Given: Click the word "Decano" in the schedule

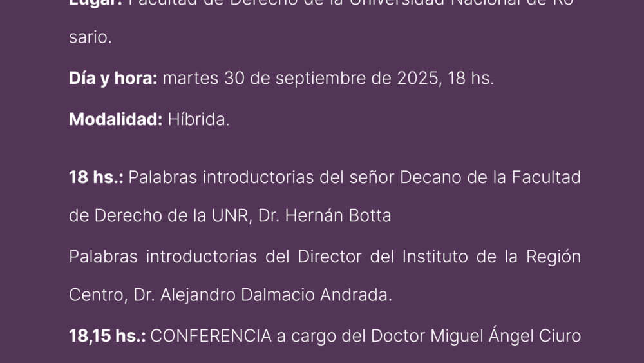Looking at the screenshot, I should [x=431, y=177].
